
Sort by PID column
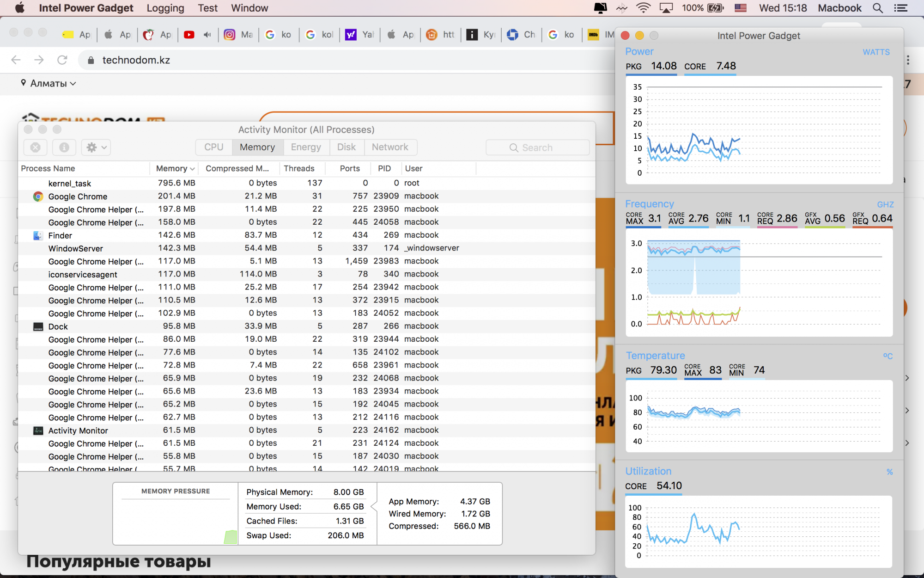coord(387,168)
